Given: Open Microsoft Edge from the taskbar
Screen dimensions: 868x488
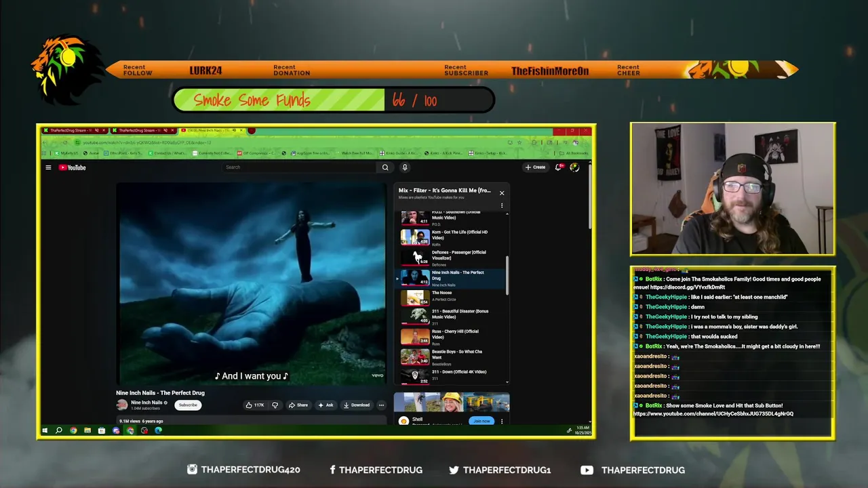Looking at the screenshot, I should point(159,430).
